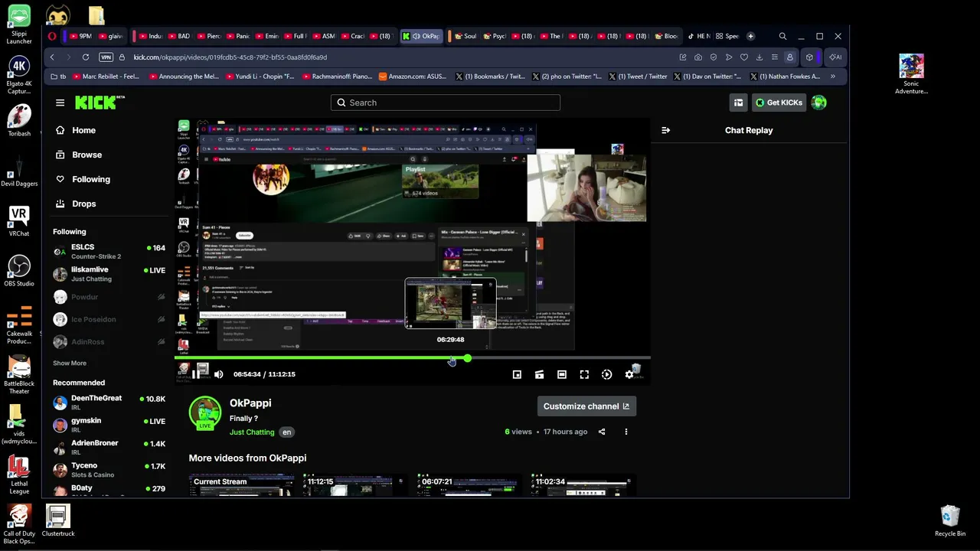The height and width of the screenshot is (551, 980).
Task: Search open tabs with magnifier icon
Action: click(782, 36)
